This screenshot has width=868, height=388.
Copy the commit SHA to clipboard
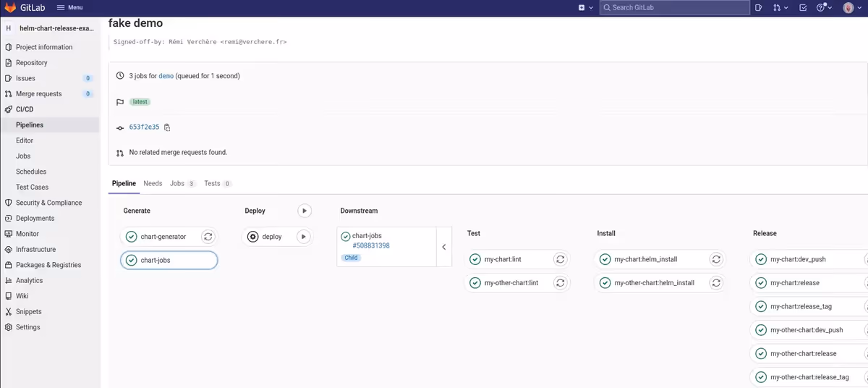tap(167, 127)
